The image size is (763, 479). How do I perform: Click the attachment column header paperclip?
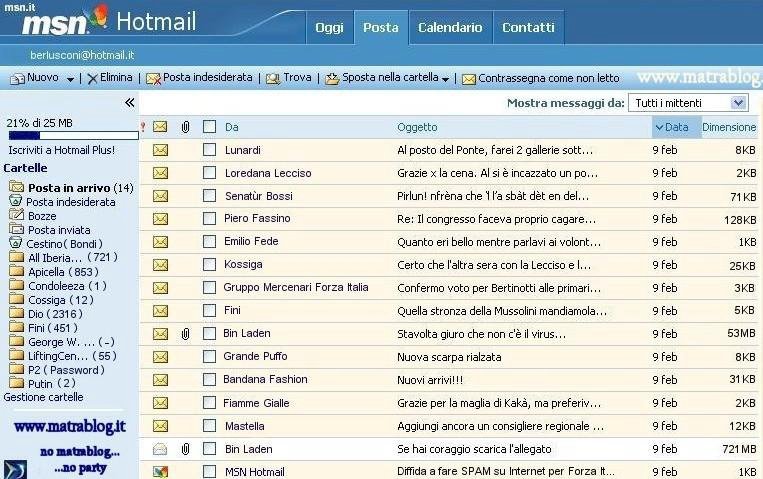tap(185, 127)
